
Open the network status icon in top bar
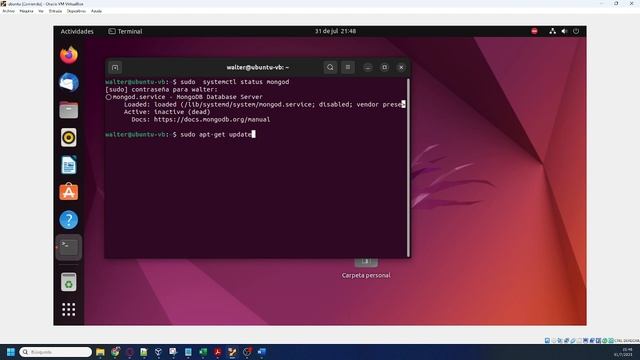click(552, 31)
